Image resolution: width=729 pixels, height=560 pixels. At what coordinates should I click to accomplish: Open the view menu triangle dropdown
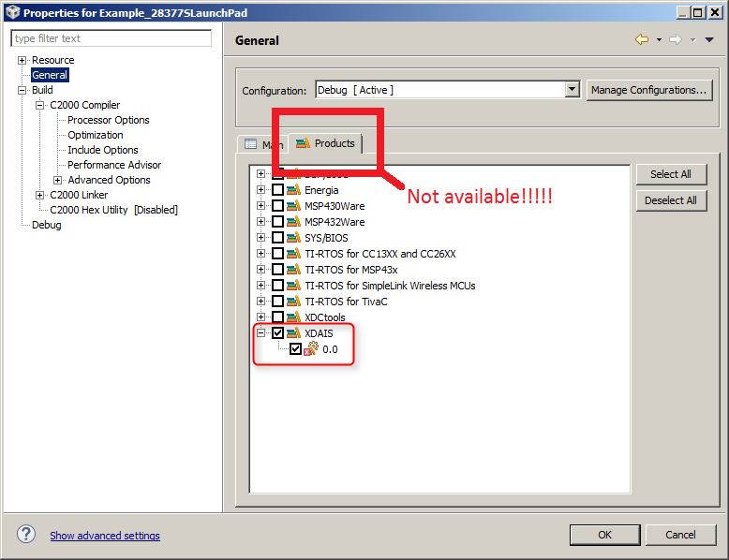[709, 40]
